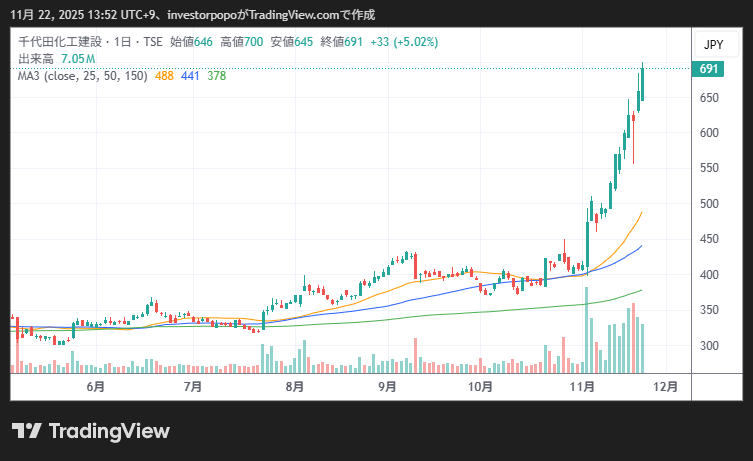Click the 500 price axis label
Image resolution: width=753 pixels, height=461 pixels.
[x=710, y=204]
